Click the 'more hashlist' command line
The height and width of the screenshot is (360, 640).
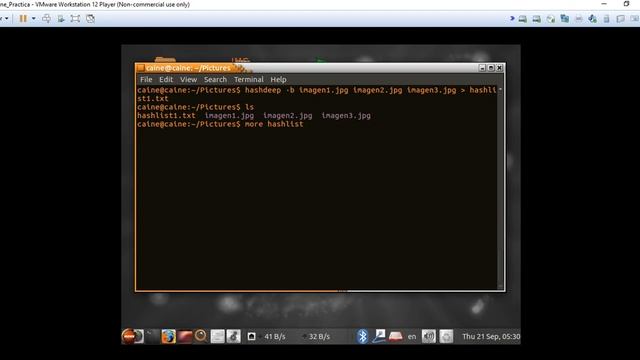click(220, 124)
